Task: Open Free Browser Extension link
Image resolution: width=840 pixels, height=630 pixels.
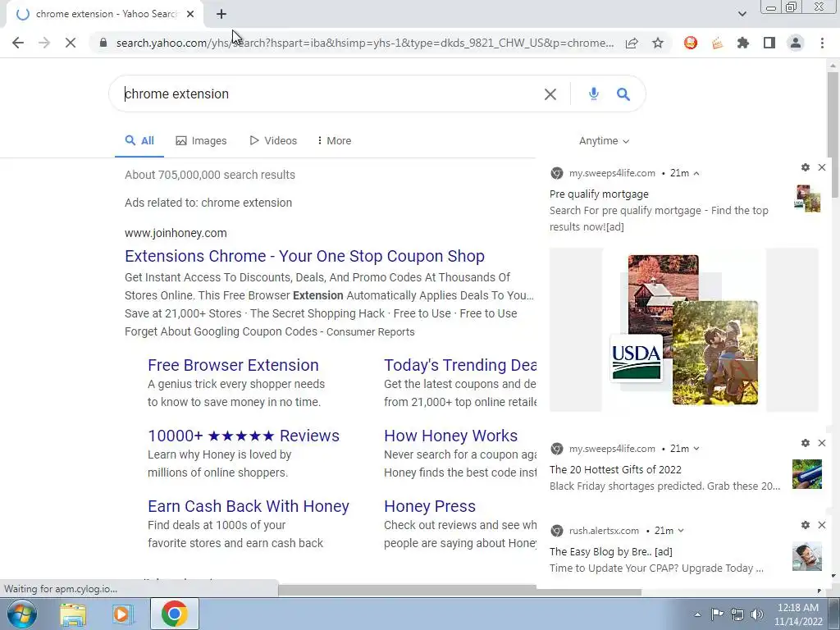Action: [233, 365]
